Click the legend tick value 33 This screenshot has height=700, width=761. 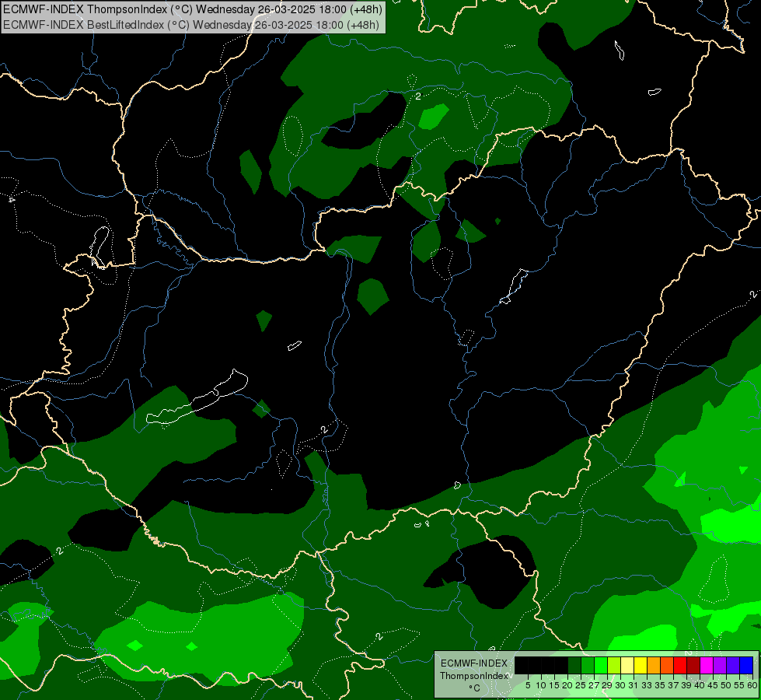pyautogui.click(x=647, y=685)
